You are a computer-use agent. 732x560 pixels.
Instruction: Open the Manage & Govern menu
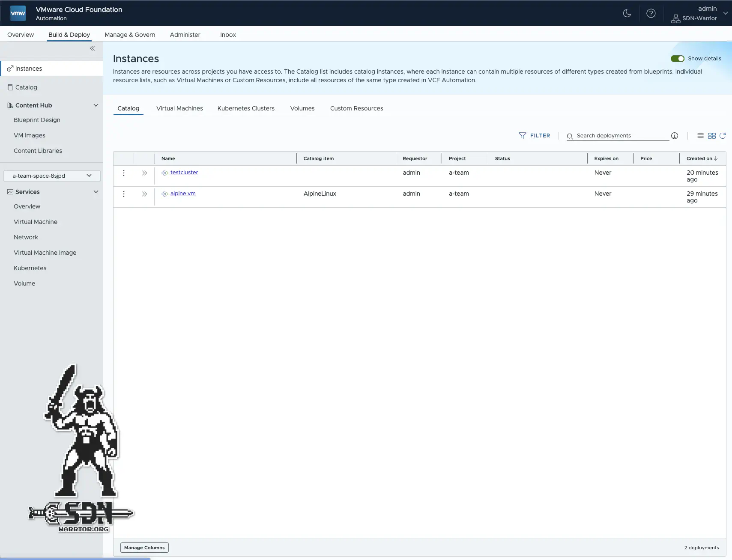pyautogui.click(x=130, y=35)
